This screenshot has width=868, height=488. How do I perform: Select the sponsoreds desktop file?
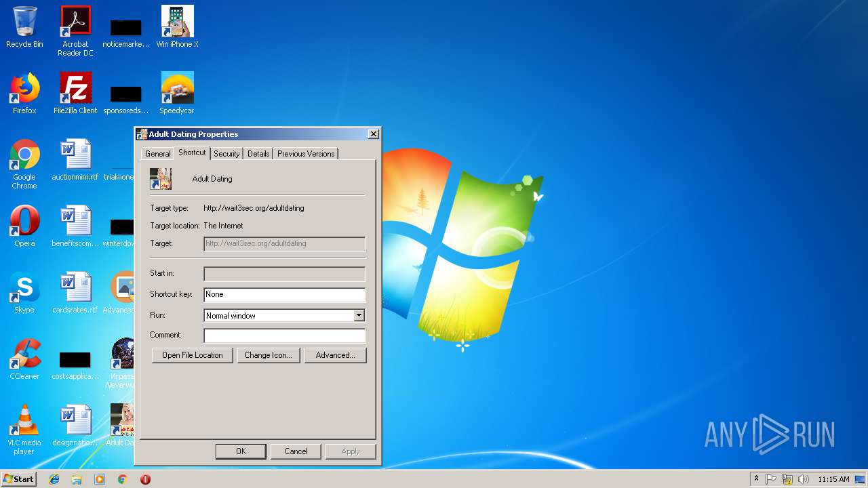point(126,99)
